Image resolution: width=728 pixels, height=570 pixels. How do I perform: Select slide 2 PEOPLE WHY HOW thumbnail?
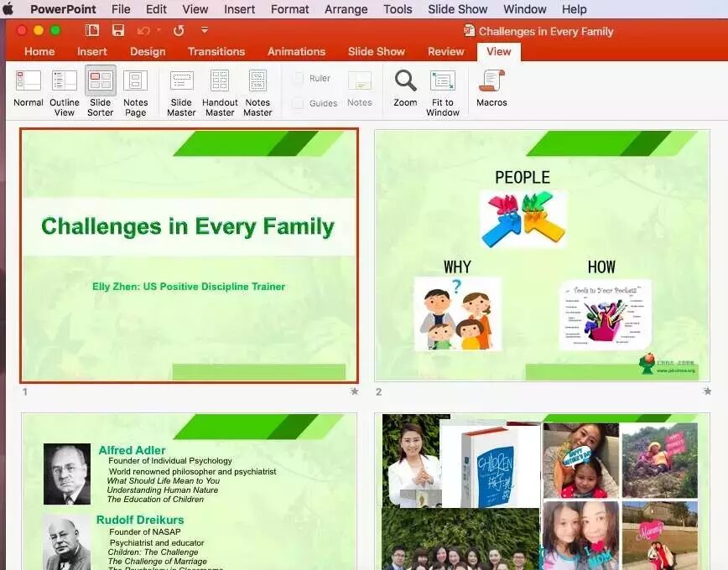(542, 256)
